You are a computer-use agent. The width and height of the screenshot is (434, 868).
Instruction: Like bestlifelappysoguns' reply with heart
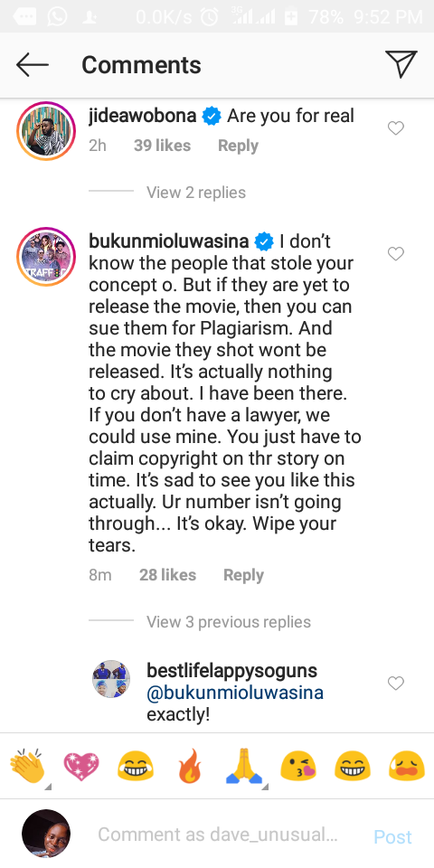[x=396, y=684]
